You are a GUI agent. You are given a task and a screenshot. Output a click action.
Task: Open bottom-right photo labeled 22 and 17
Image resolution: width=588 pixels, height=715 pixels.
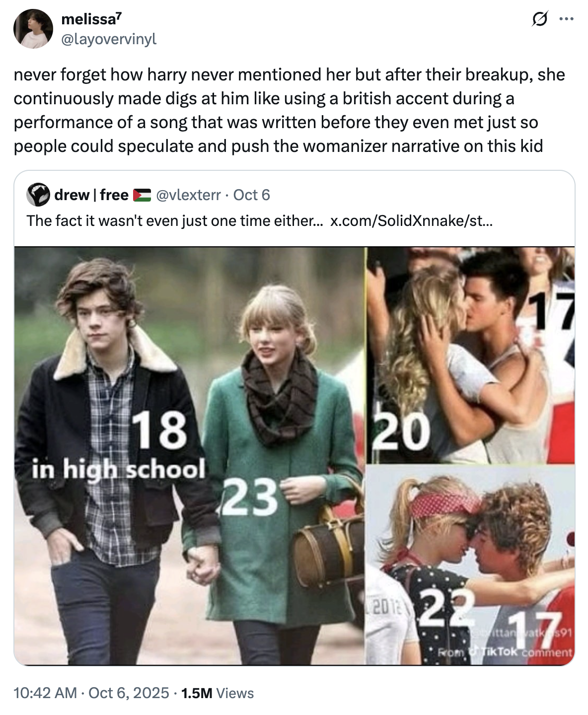pyautogui.click(x=470, y=564)
